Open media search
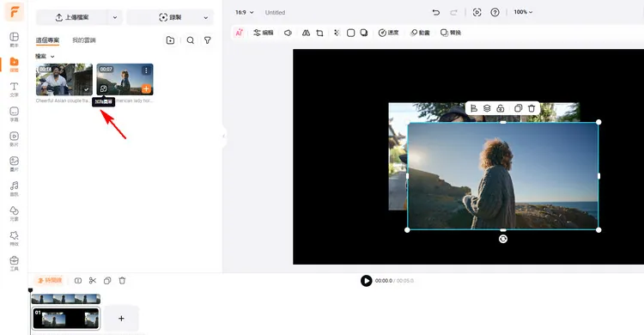The image size is (644, 335). (191, 40)
